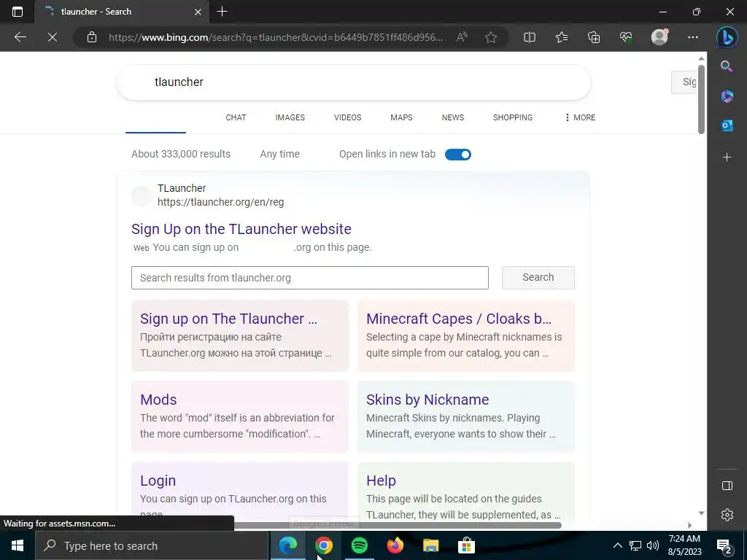The width and height of the screenshot is (747, 560).
Task: Go back to the previous page
Action: (x=20, y=37)
